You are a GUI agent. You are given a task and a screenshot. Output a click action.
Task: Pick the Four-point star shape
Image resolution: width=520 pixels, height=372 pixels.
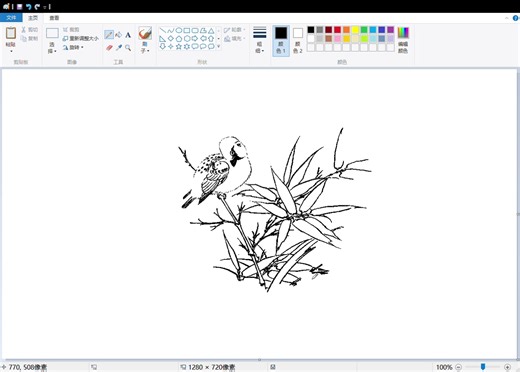(x=171, y=46)
